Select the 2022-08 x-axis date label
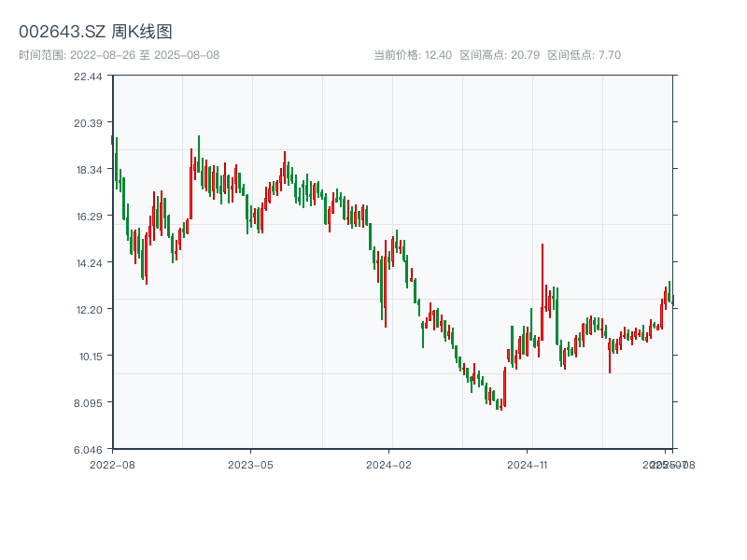This screenshot has height=560, width=747. [112, 464]
